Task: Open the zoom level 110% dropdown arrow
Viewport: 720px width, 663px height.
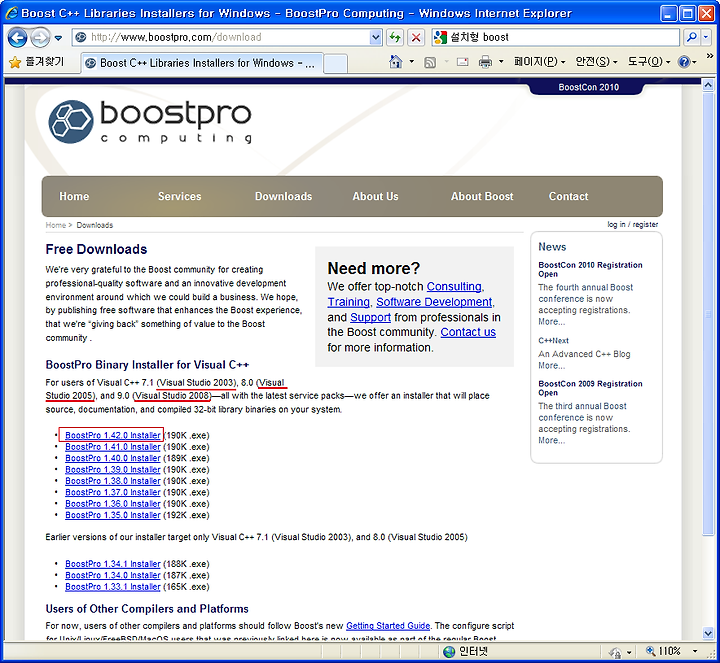Action: tap(695, 651)
